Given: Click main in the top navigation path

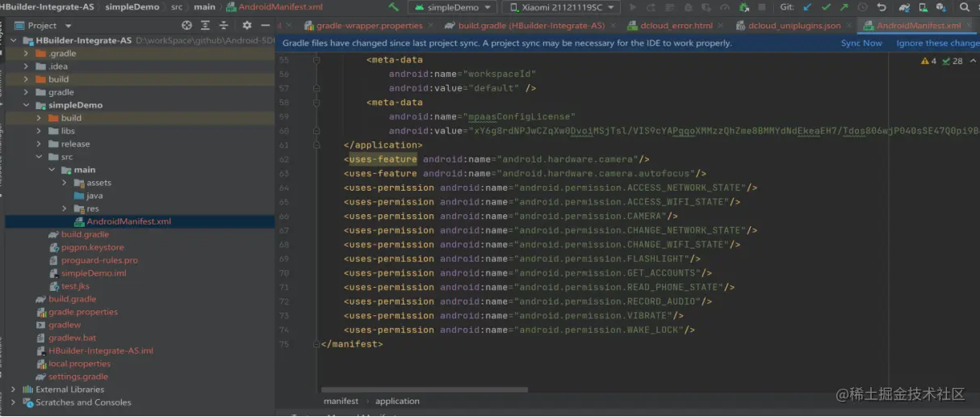Looking at the screenshot, I should pyautogui.click(x=204, y=7).
